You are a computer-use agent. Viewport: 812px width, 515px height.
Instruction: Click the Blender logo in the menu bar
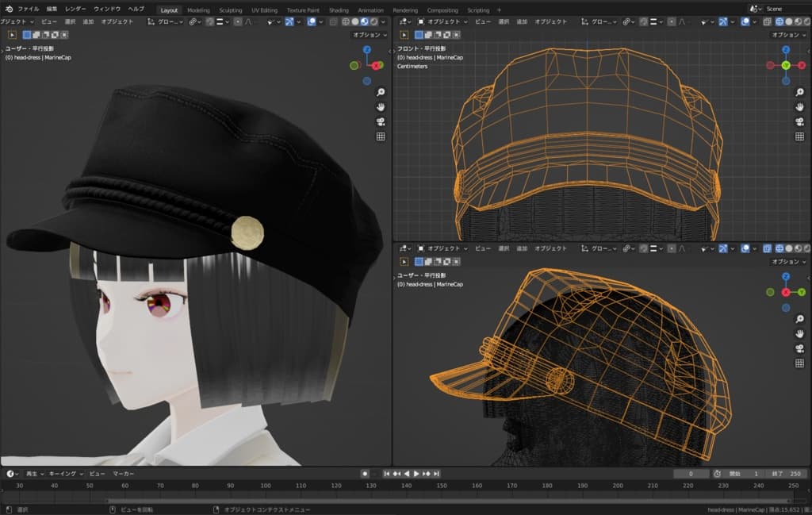[x=8, y=9]
